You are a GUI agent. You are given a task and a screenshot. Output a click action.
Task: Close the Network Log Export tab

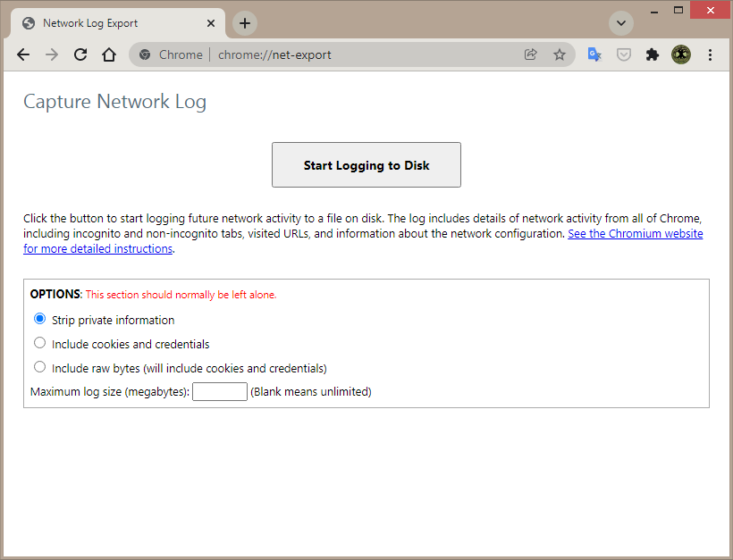point(211,23)
